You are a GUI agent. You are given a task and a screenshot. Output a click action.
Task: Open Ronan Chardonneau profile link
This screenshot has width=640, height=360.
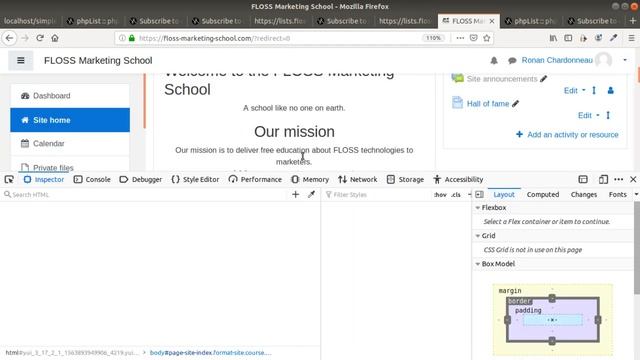(x=557, y=60)
